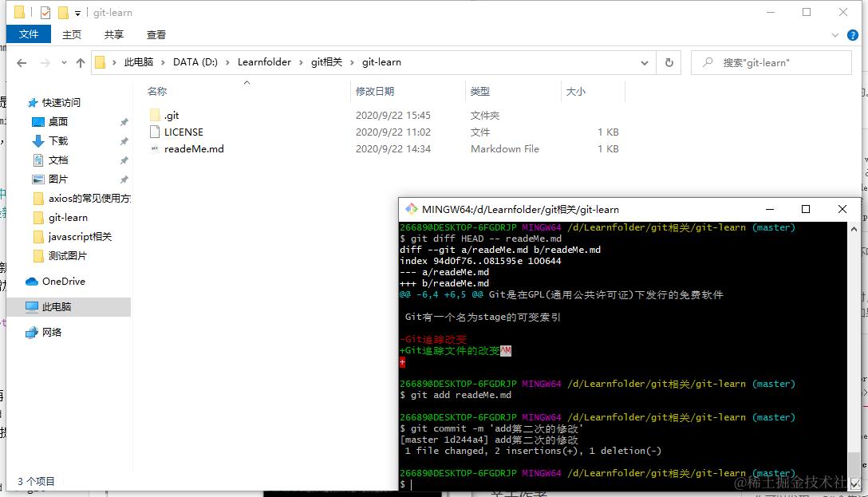Expand the ribbon chevron in Explorer

pyautogui.click(x=834, y=35)
